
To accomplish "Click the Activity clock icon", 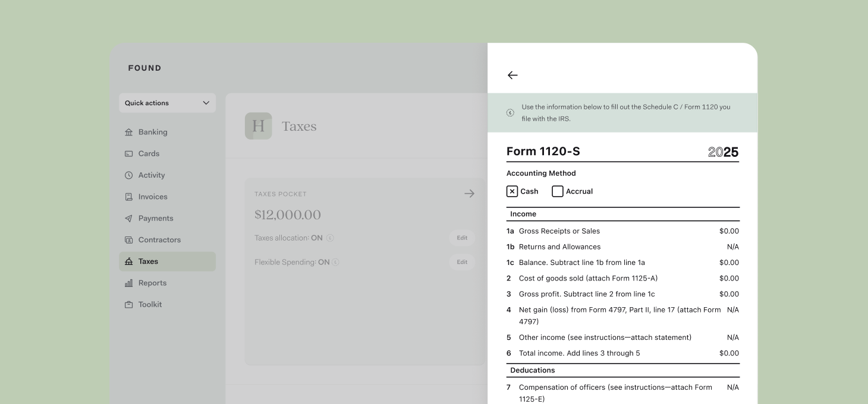I will coord(128,175).
